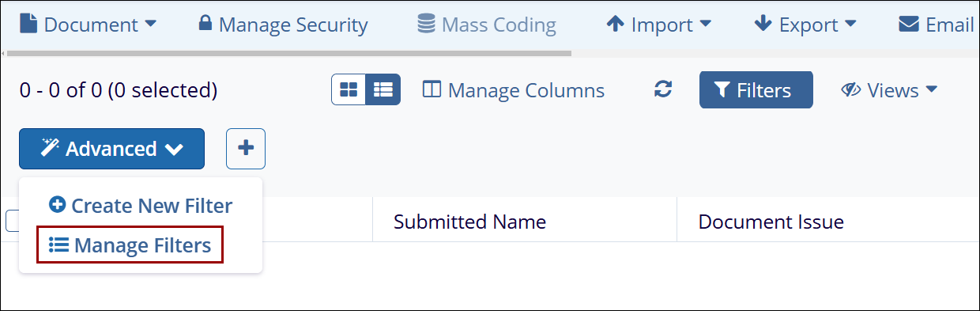Collapse the Advanced filter dropdown
The width and height of the screenshot is (980, 311).
pyautogui.click(x=112, y=149)
